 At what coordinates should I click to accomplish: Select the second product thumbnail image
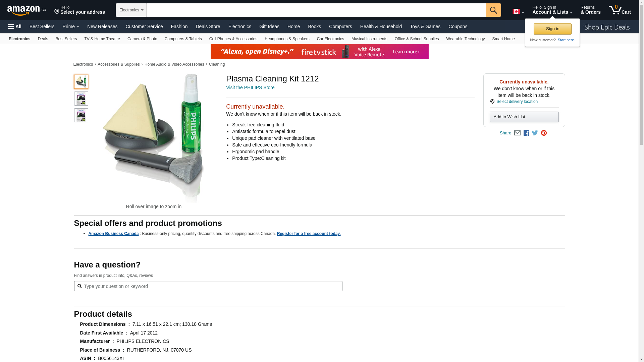tap(81, 99)
